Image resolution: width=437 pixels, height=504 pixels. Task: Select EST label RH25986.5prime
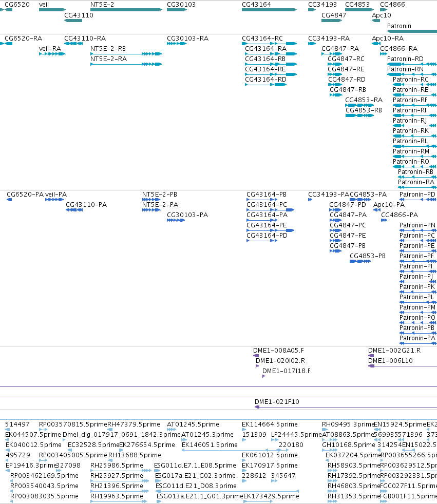117,466
